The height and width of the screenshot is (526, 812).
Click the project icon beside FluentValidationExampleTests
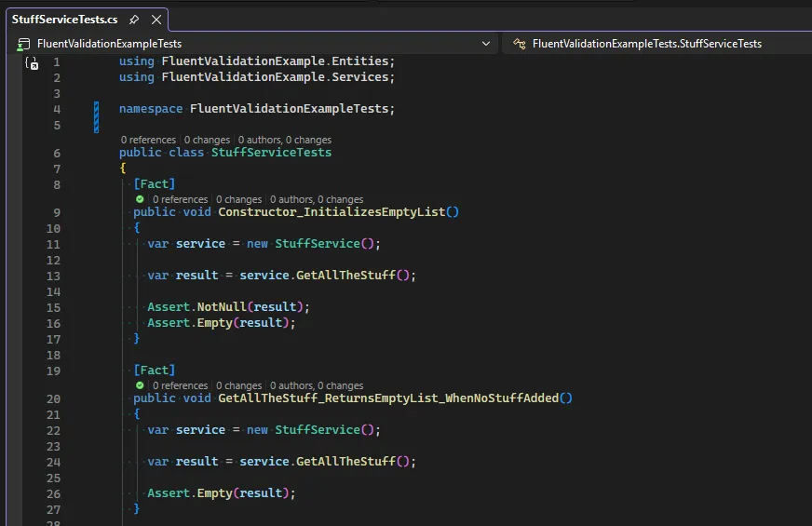23,45
